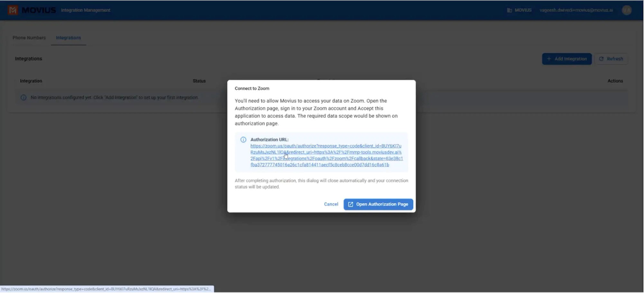Click Open Authorization Page button
This screenshot has height=293, width=644.
378,204
